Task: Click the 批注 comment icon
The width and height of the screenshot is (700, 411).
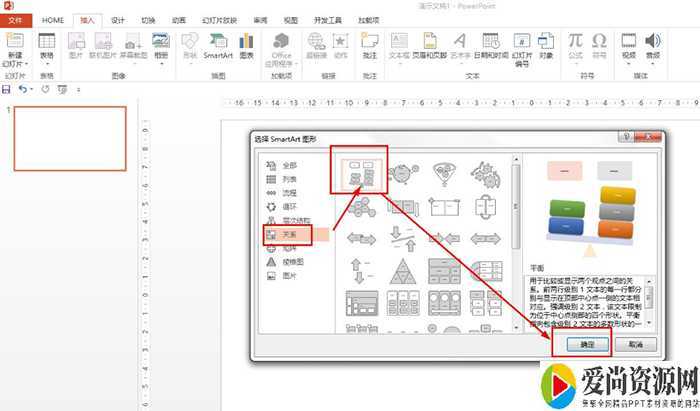Action: [370, 45]
